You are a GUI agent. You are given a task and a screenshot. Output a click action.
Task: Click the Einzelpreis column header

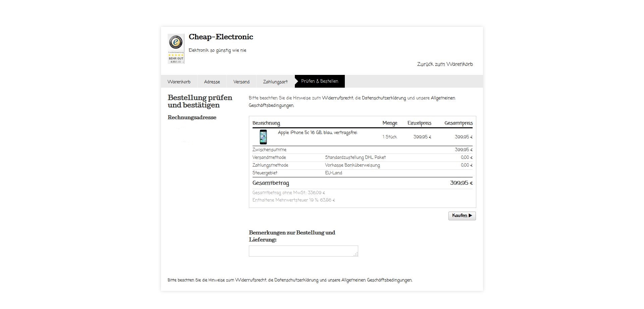tap(419, 123)
